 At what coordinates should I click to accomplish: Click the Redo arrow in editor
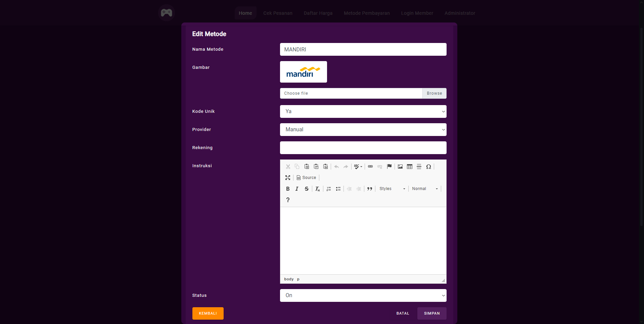(346, 167)
